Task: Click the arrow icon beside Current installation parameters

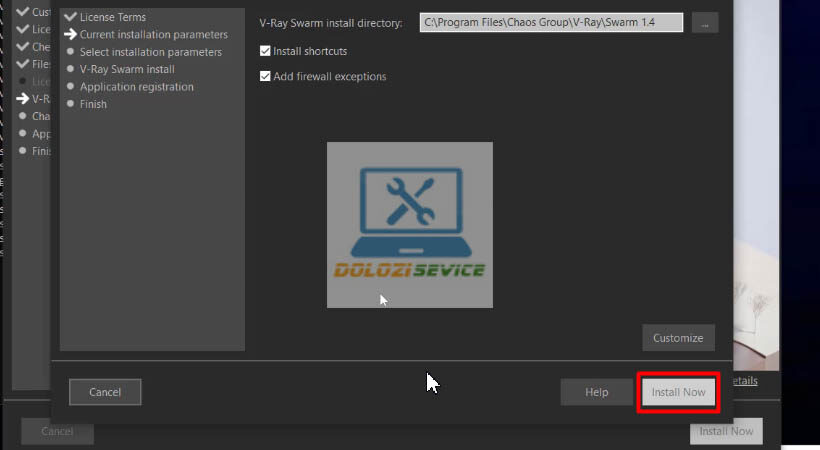Action: [70, 35]
